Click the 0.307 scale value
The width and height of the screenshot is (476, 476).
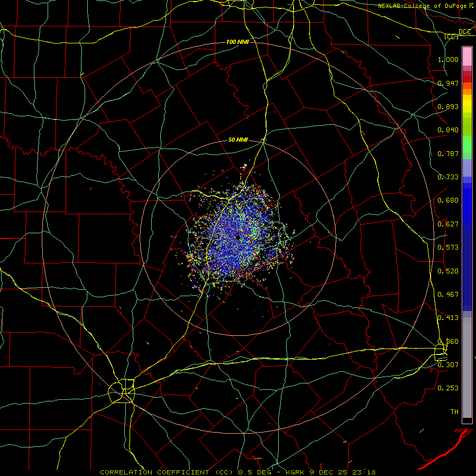[448, 364]
